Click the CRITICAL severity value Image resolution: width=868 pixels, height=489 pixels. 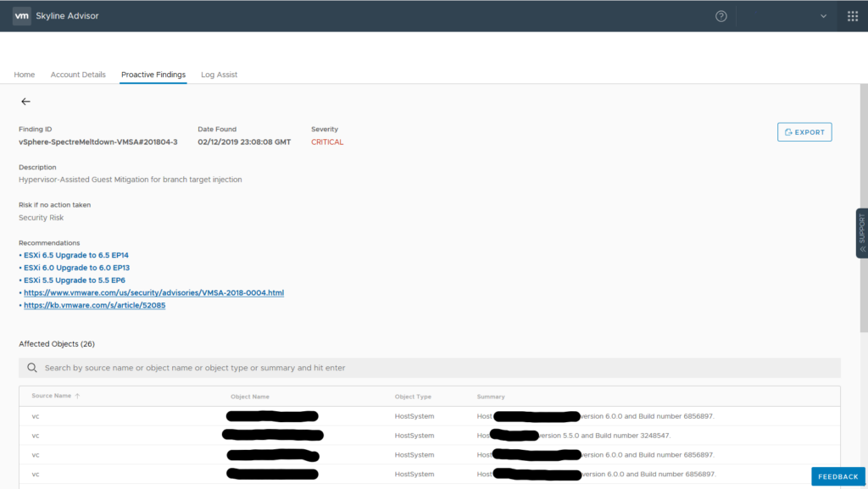pos(327,142)
